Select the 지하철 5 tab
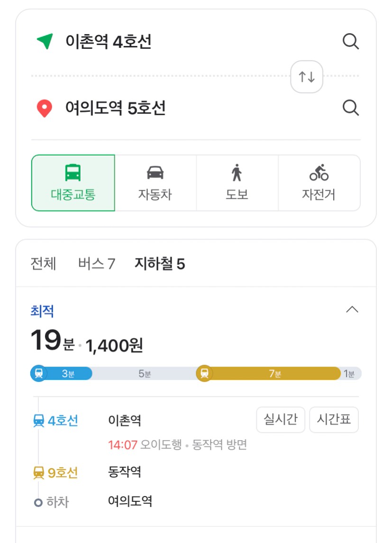 (x=160, y=264)
